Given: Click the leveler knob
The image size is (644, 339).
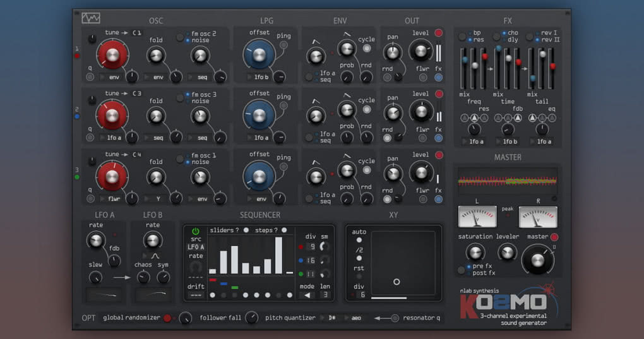Looking at the screenshot, I should pos(507,253).
